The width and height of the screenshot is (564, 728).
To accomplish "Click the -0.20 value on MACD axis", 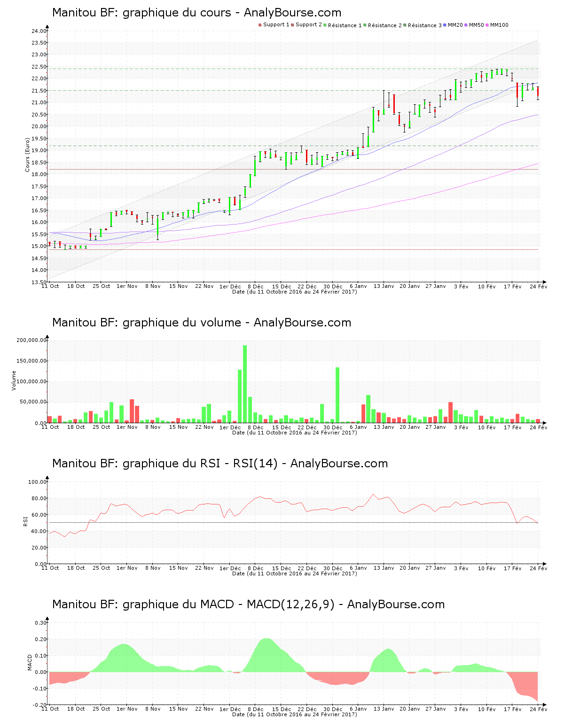I will (40, 705).
